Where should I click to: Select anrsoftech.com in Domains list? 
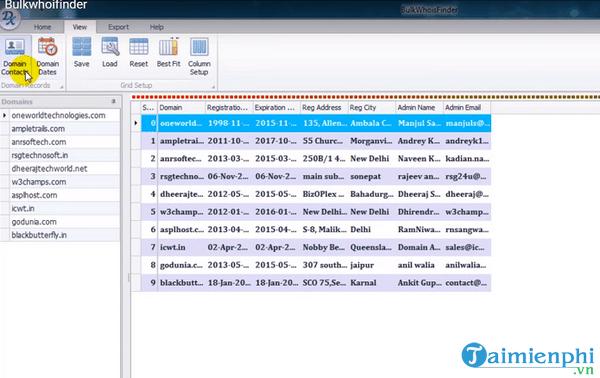click(x=64, y=142)
